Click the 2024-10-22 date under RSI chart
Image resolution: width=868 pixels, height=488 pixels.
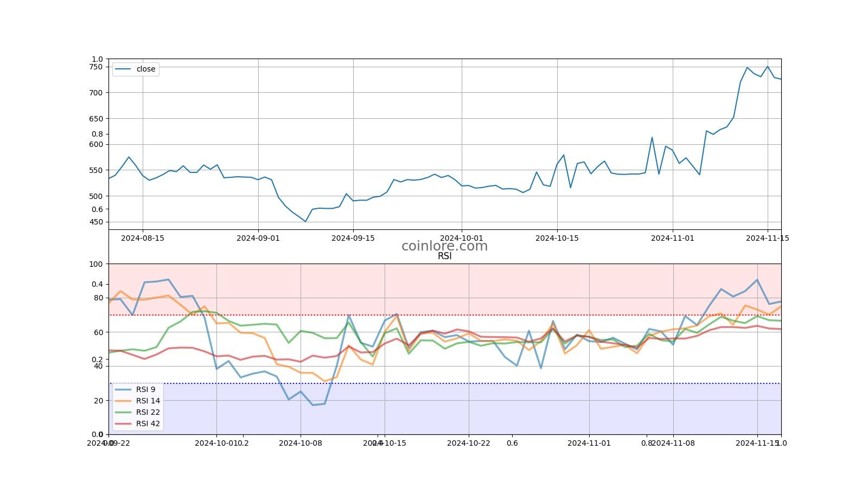click(469, 443)
